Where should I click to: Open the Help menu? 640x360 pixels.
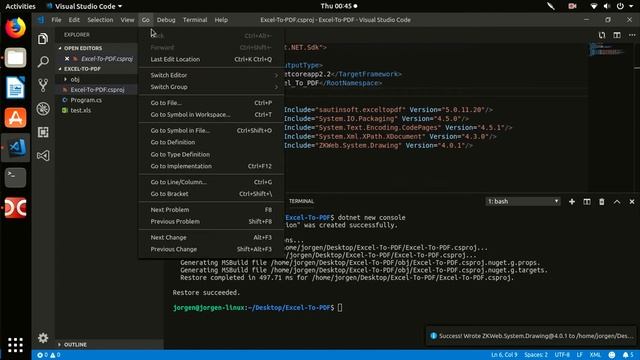(x=221, y=20)
